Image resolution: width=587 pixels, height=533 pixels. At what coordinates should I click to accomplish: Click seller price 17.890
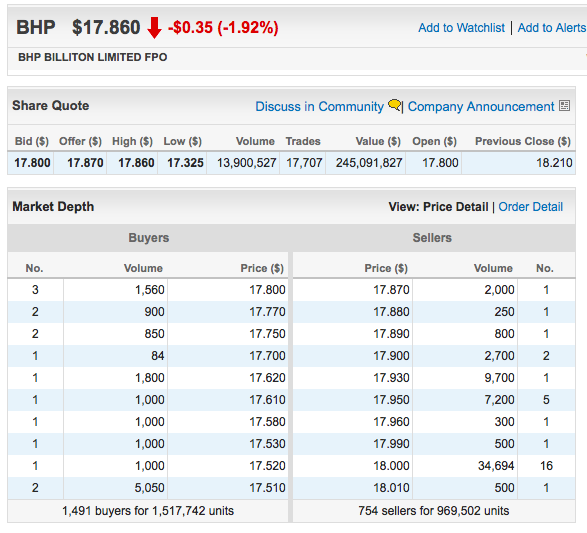click(391, 334)
